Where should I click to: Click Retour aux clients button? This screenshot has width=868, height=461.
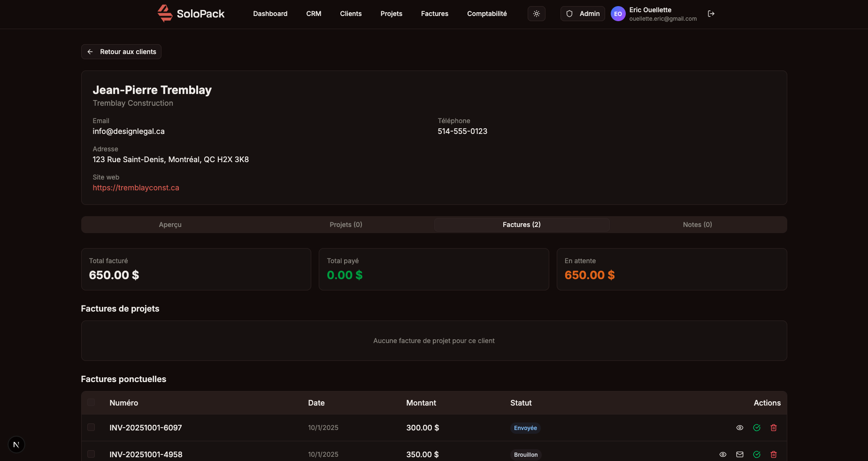coord(121,52)
